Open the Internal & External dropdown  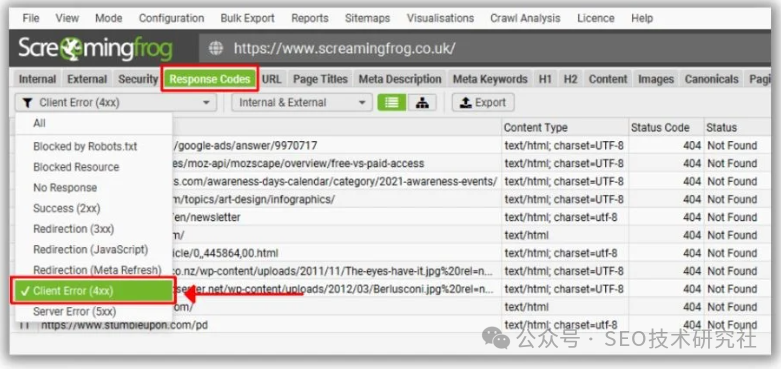coord(302,103)
